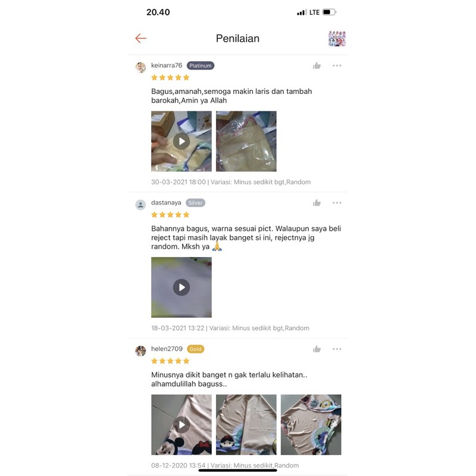View helen2709's middle review photo

[x=246, y=424]
